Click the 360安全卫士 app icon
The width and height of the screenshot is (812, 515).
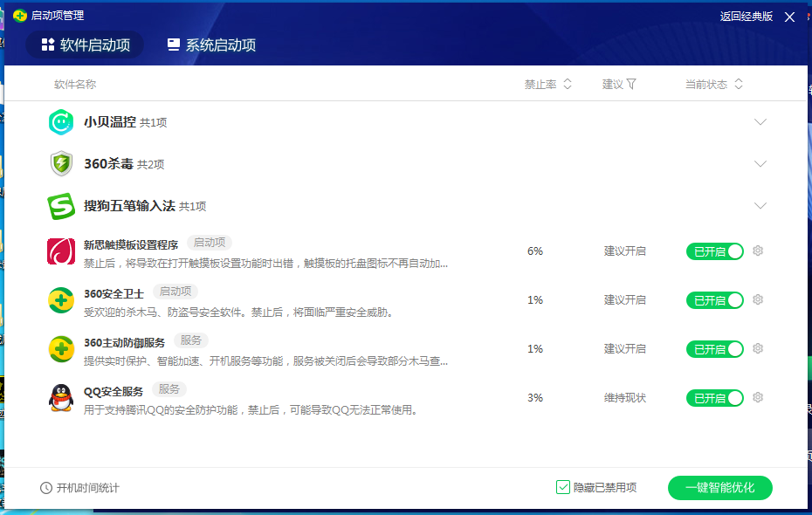[x=61, y=300]
